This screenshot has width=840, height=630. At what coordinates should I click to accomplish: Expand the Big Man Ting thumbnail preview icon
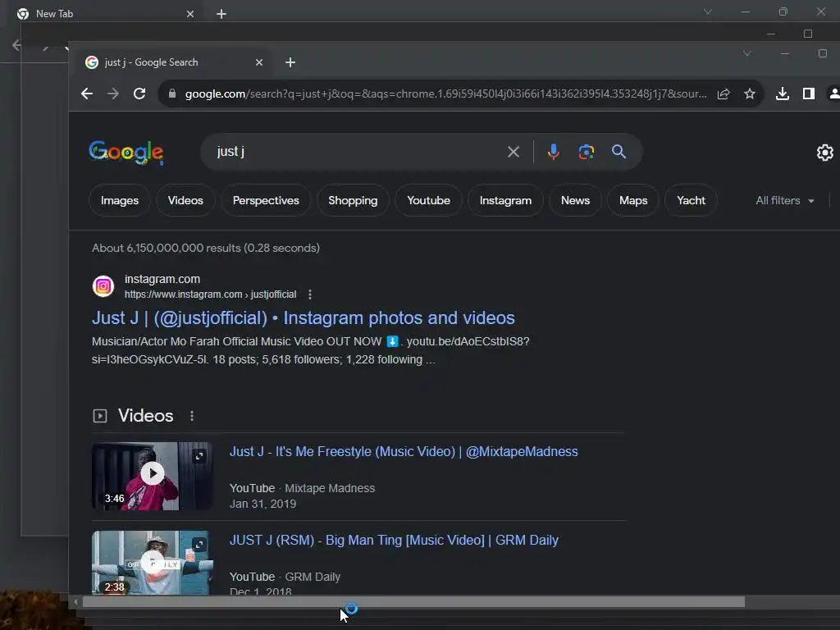click(199, 545)
